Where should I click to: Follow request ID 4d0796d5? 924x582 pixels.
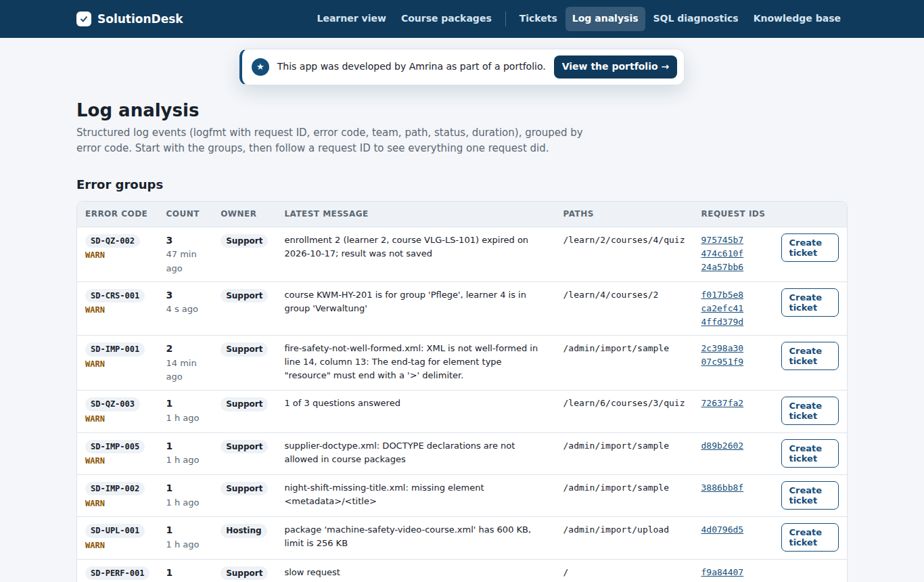point(722,530)
